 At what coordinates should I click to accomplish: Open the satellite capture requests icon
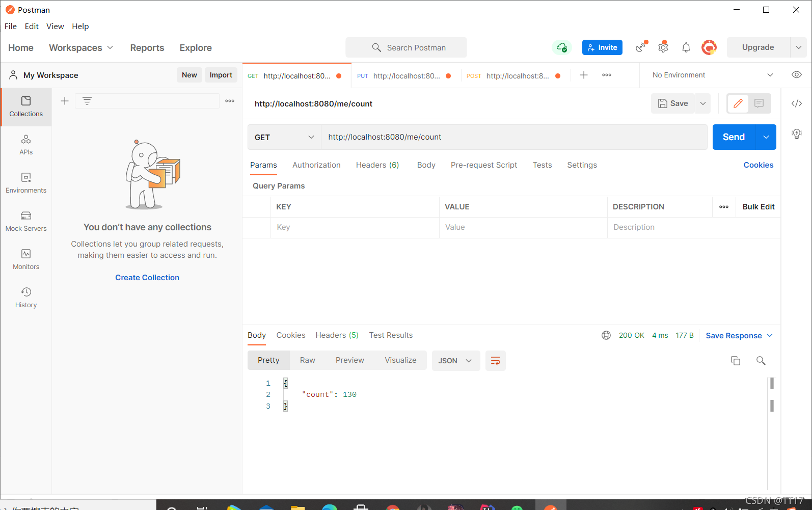pyautogui.click(x=641, y=47)
